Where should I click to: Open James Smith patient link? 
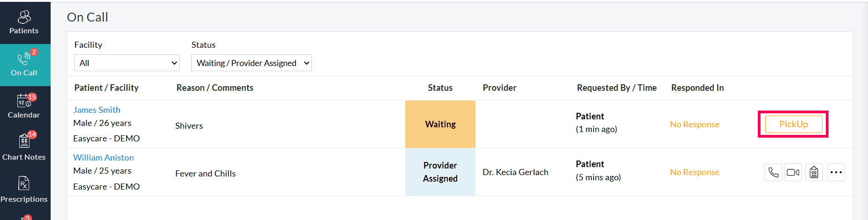[x=97, y=110]
